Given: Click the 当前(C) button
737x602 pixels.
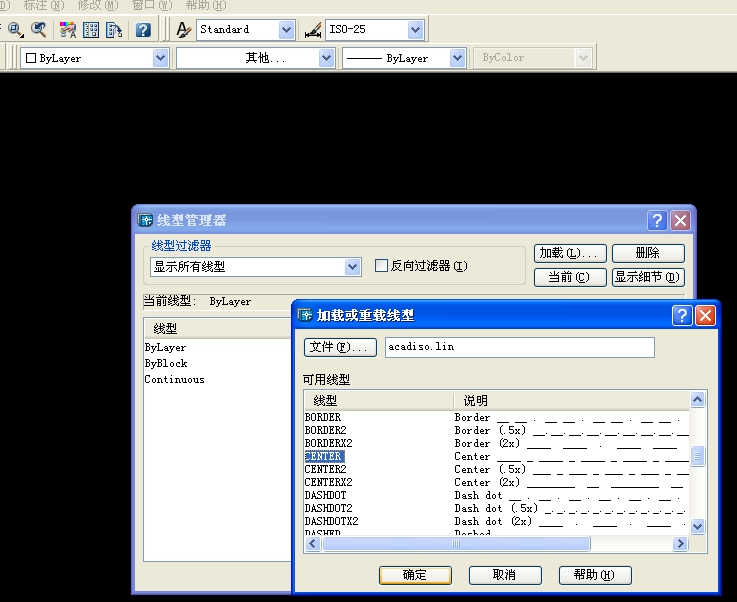Looking at the screenshot, I should (570, 277).
